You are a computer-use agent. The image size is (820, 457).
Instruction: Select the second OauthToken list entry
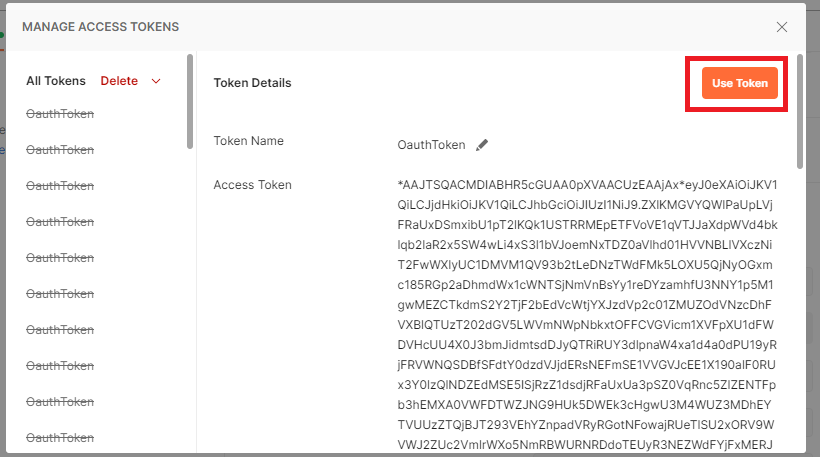tap(60, 150)
